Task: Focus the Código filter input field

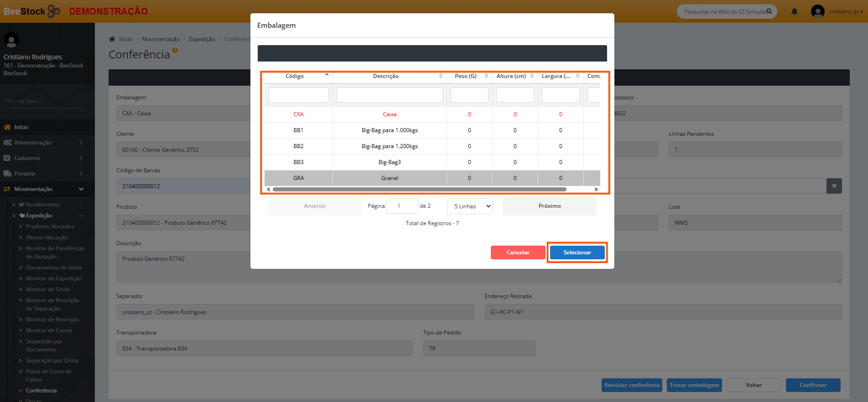Action: pyautogui.click(x=298, y=95)
